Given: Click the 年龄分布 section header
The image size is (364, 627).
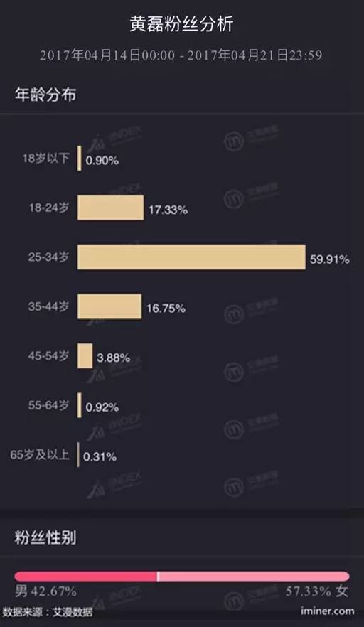Looking at the screenshot, I should tap(45, 95).
